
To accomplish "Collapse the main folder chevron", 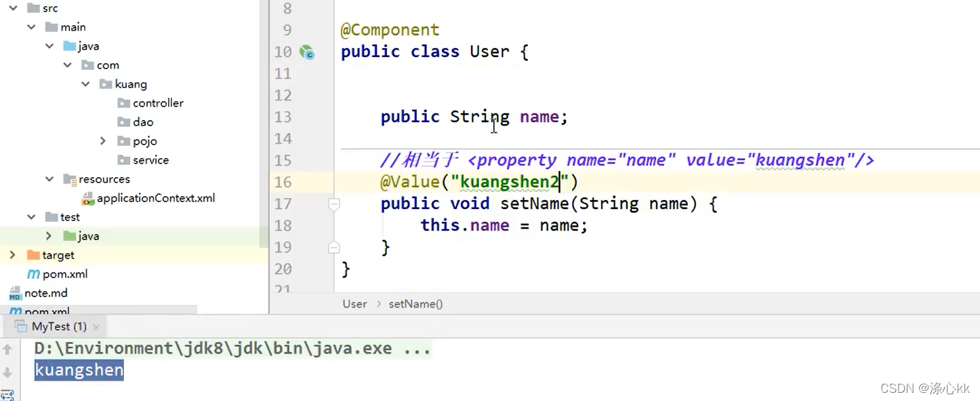I will (31, 27).
